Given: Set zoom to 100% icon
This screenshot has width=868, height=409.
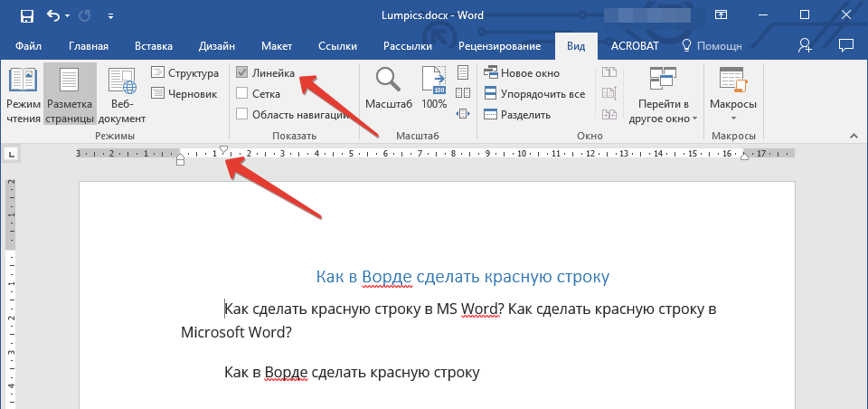Looking at the screenshot, I should point(435,81).
